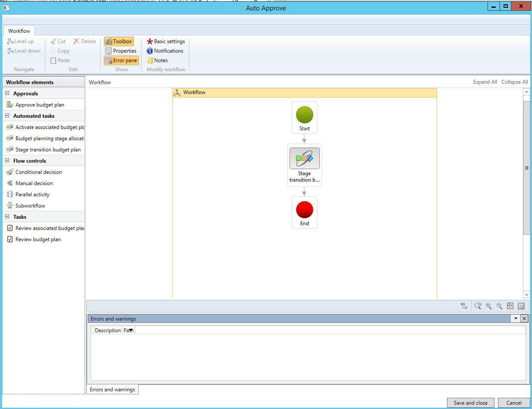This screenshot has width=532, height=409.
Task: Click the red X Delete icon
Action: (76, 41)
